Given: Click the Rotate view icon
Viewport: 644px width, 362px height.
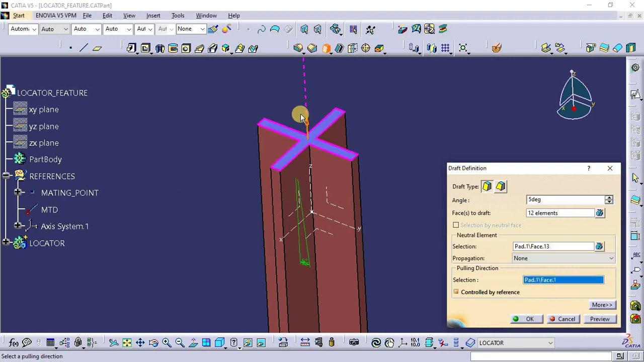Looking at the screenshot, I should pos(153,343).
